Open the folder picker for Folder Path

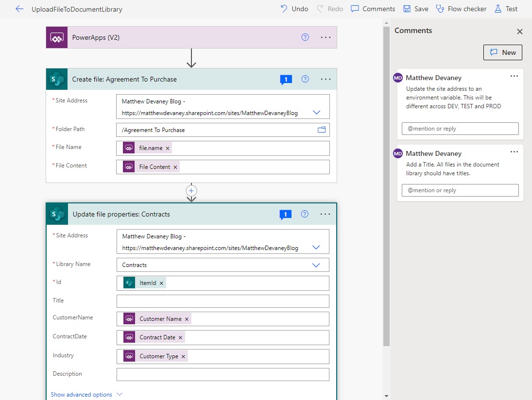321,130
